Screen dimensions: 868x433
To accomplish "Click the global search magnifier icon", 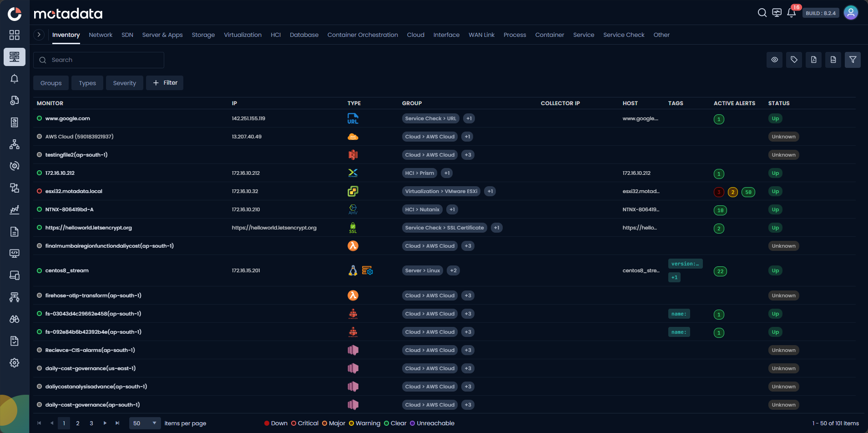I will 762,13.
